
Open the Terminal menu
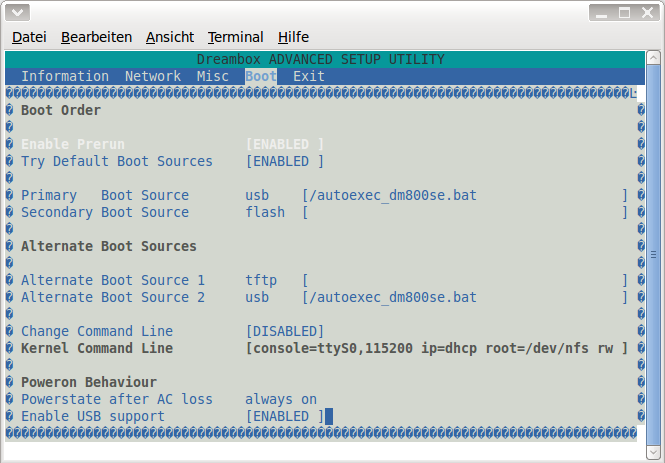click(x=235, y=37)
